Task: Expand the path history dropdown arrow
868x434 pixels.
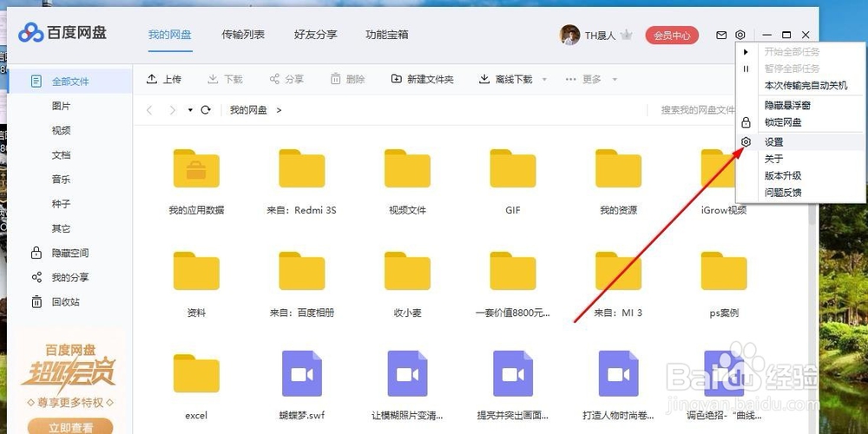Action: pos(190,110)
